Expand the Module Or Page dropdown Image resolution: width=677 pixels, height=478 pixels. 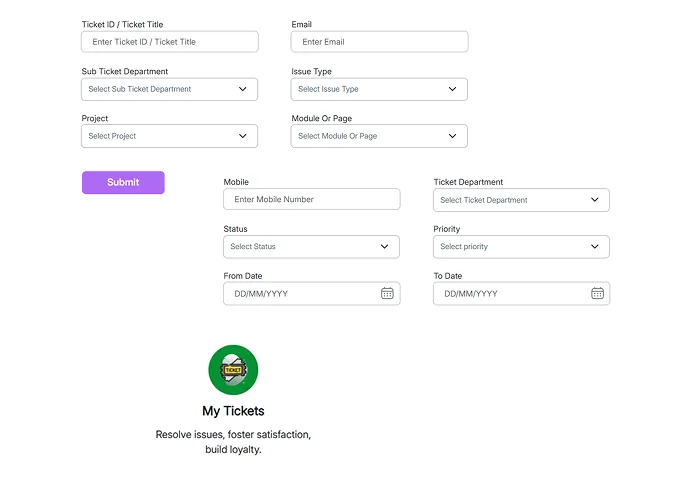[379, 136]
